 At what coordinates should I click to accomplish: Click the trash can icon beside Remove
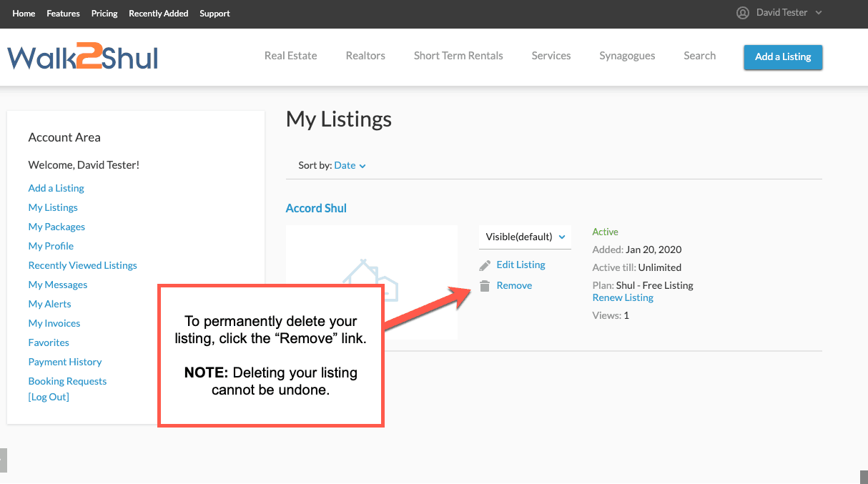click(x=485, y=286)
